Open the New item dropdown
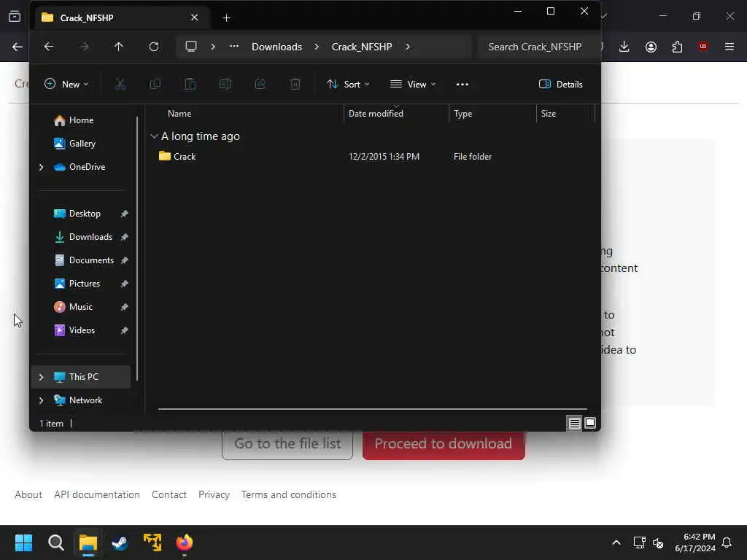The image size is (747, 560). (x=66, y=85)
